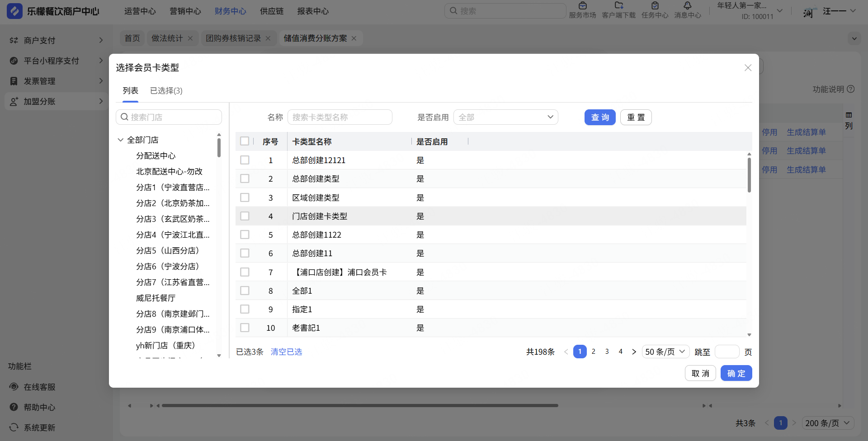Open the 报表中心 top menu
The image size is (868, 441).
coord(313,11)
